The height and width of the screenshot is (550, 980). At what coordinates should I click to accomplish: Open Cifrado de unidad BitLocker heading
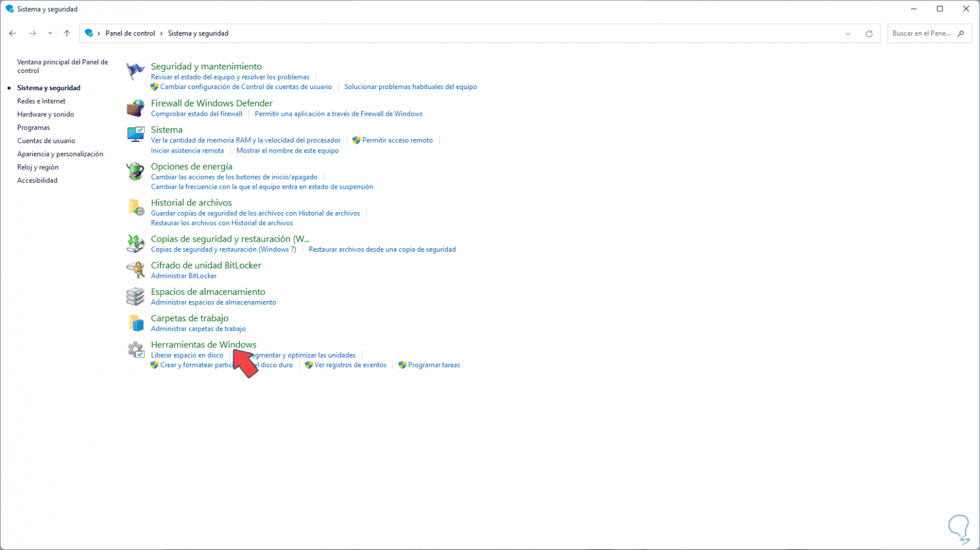[x=206, y=265]
